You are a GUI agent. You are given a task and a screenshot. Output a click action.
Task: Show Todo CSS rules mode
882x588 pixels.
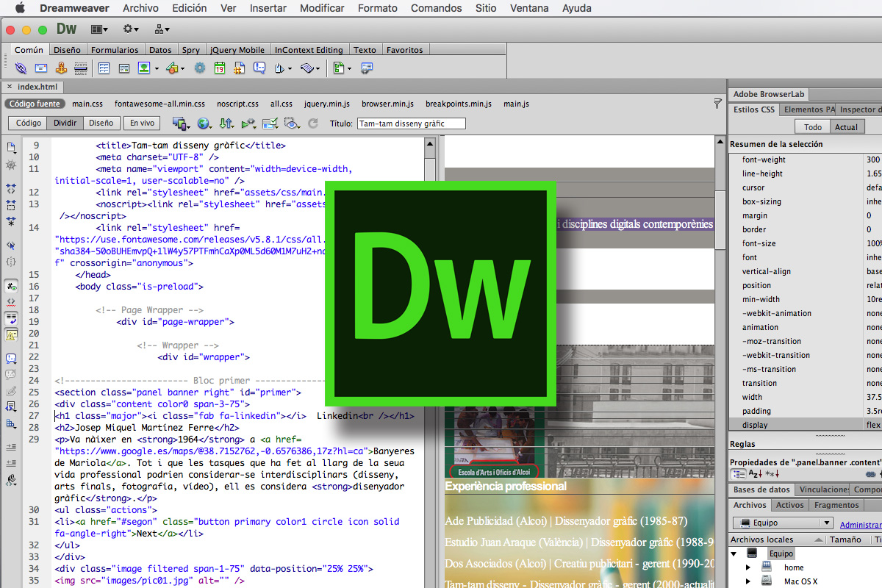pyautogui.click(x=813, y=127)
